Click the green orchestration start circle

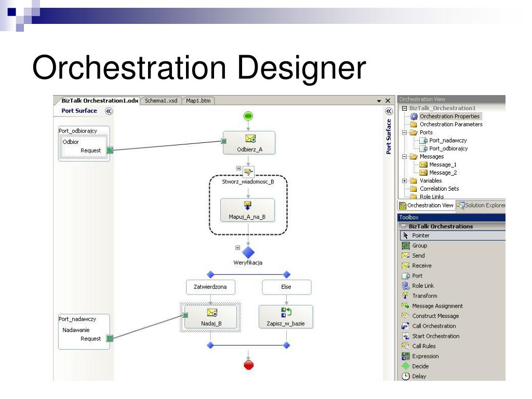click(x=248, y=116)
